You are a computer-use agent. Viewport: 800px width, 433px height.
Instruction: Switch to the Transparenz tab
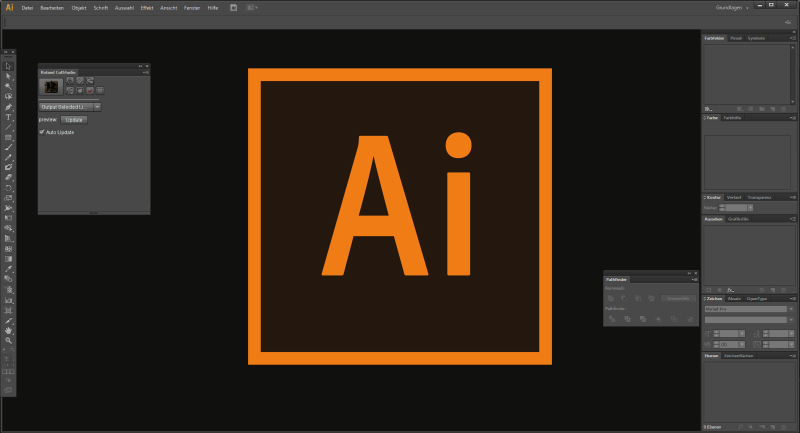pyautogui.click(x=759, y=197)
